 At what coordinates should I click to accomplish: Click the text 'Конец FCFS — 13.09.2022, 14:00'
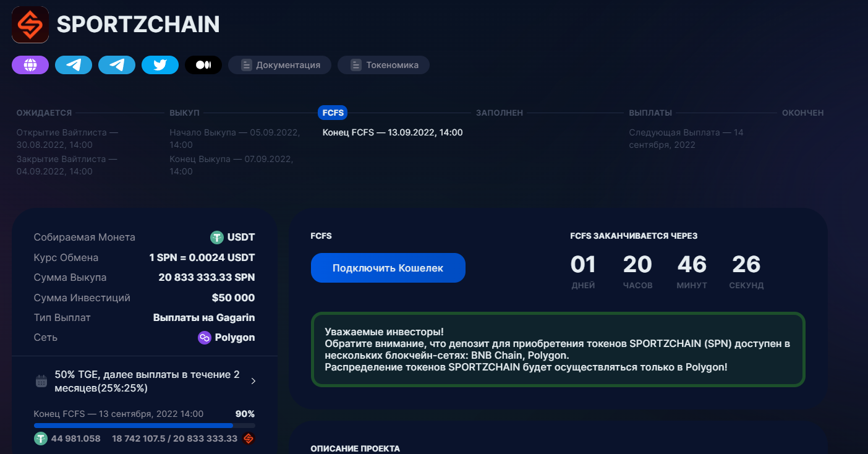[x=393, y=132]
